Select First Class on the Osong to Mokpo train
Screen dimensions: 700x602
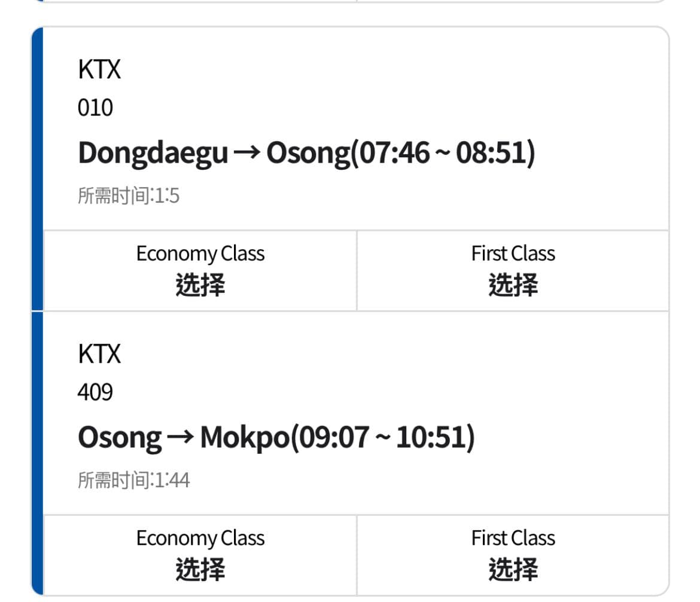coord(513,554)
